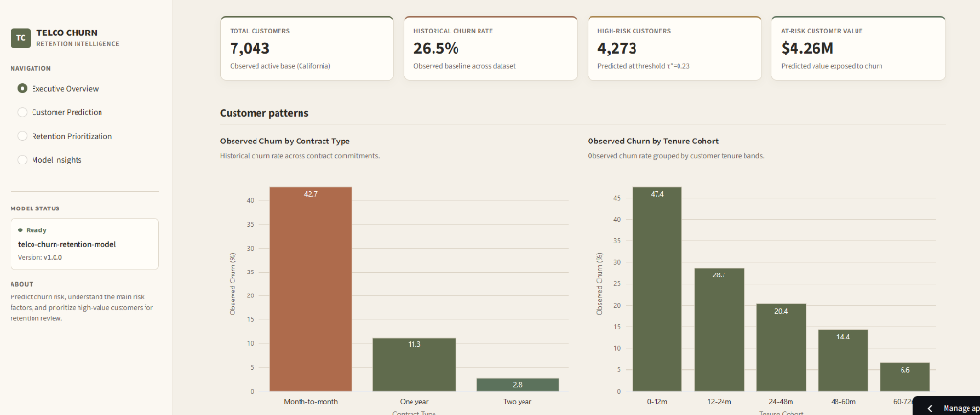Viewport: 980px width, 415px height.
Task: Click the Historical Churn Rate 26.5% value
Action: coord(436,48)
